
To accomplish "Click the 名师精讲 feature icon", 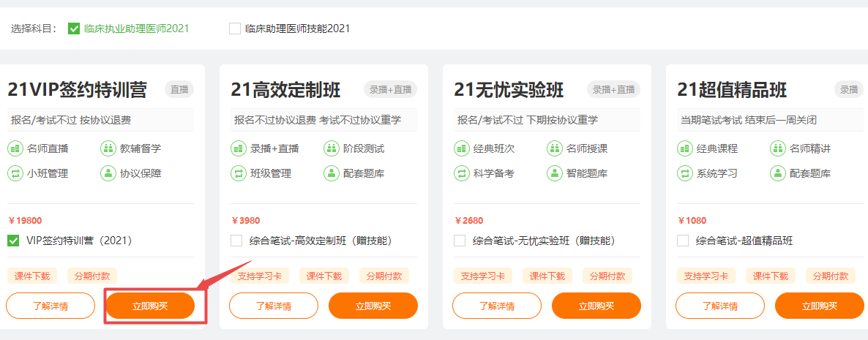I will pyautogui.click(x=778, y=148).
